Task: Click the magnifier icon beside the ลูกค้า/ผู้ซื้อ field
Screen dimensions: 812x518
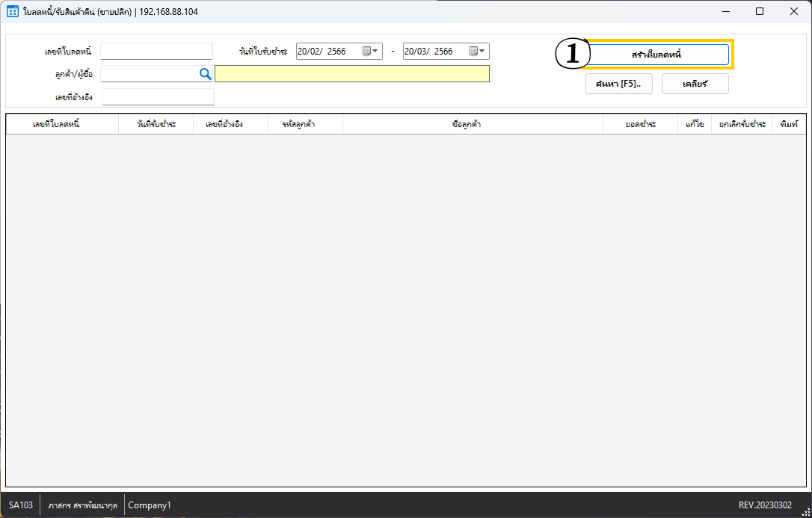Action: tap(205, 73)
